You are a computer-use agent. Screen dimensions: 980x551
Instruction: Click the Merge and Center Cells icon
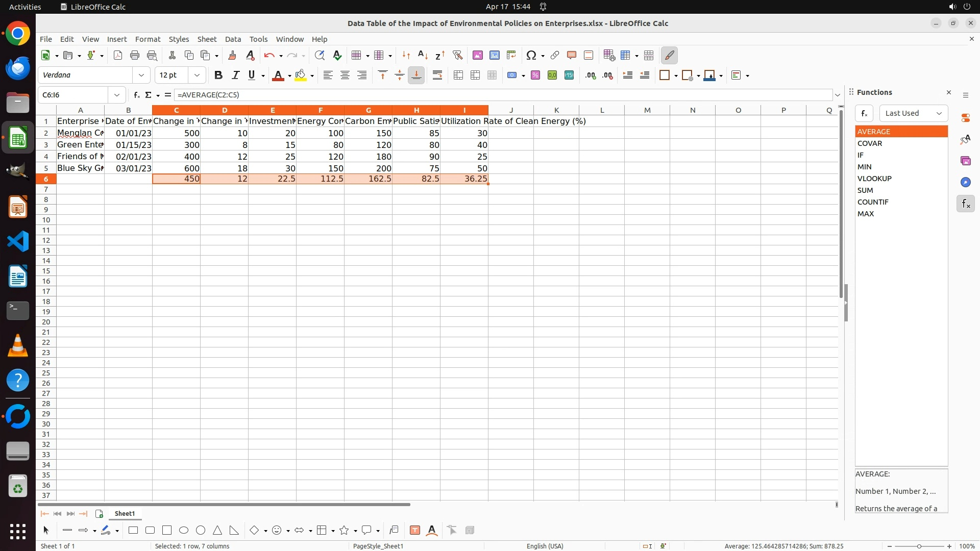458,75
